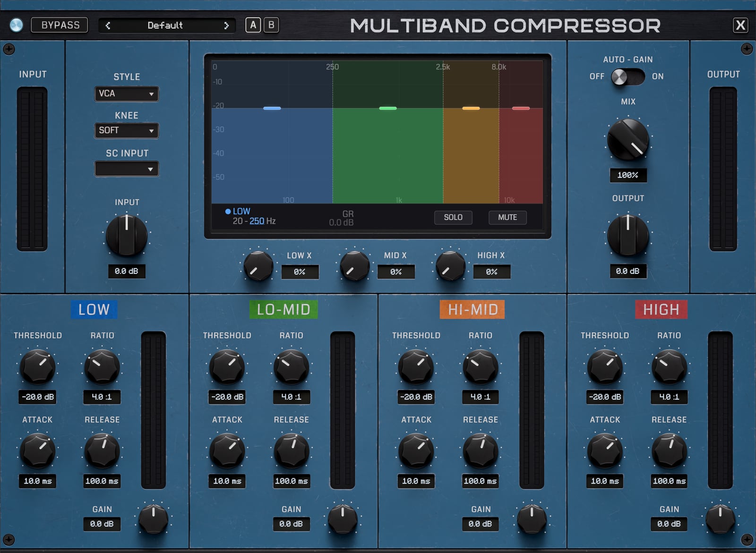Click the HIGH band RELEASE knob
This screenshot has height=553, width=756.
[x=670, y=451]
